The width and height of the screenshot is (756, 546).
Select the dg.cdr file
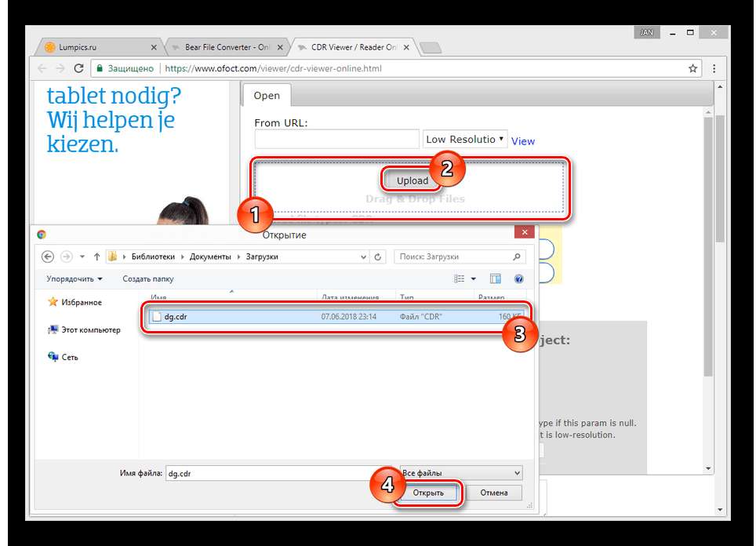336,316
